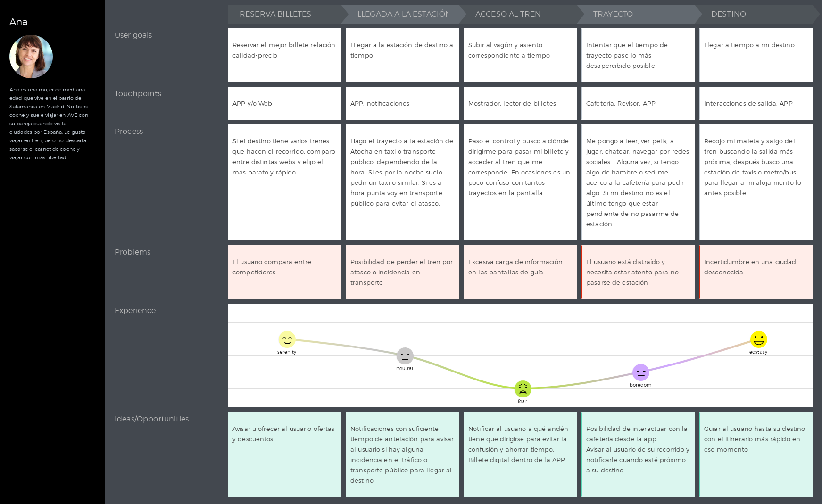Screen dimensions: 822x504
Task: Click the serenity emoji face
Action: 287,339
